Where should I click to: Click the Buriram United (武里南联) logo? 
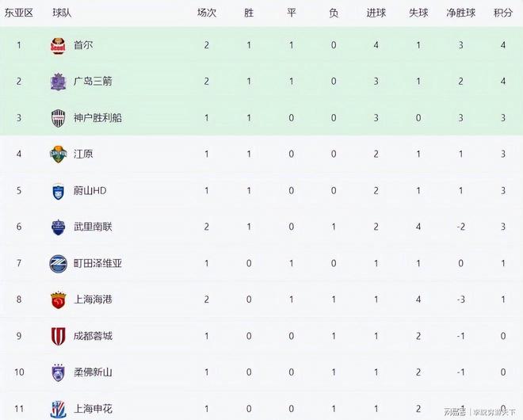point(58,227)
